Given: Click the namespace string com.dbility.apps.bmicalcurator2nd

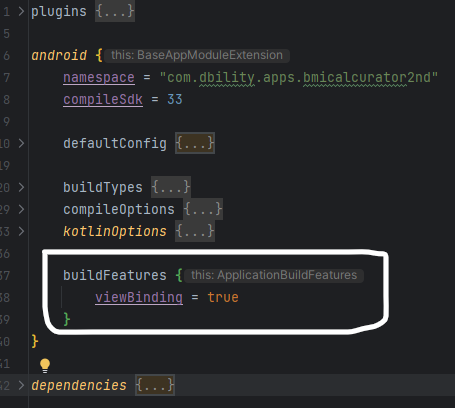Looking at the screenshot, I should (299, 78).
